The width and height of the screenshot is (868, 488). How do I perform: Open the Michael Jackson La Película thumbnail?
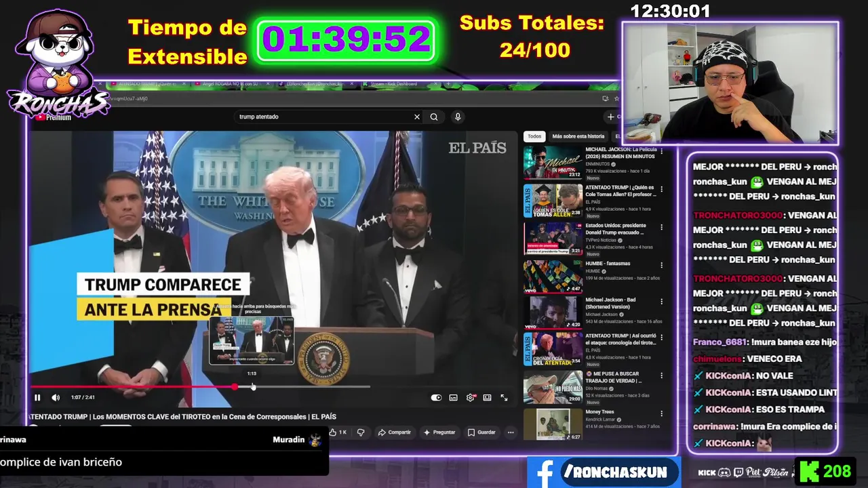pyautogui.click(x=553, y=163)
